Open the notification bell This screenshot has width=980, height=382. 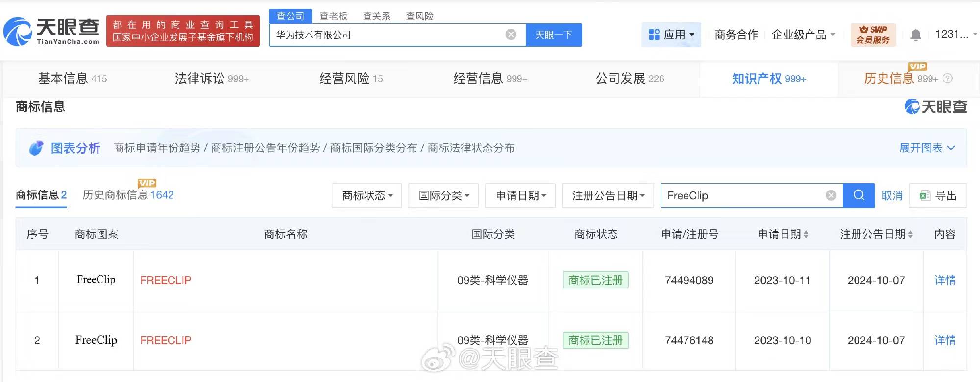tap(915, 35)
